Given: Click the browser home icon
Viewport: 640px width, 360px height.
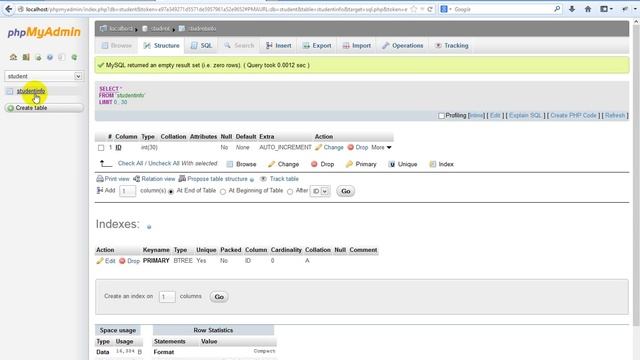Looking at the screenshot, I should 588,9.
